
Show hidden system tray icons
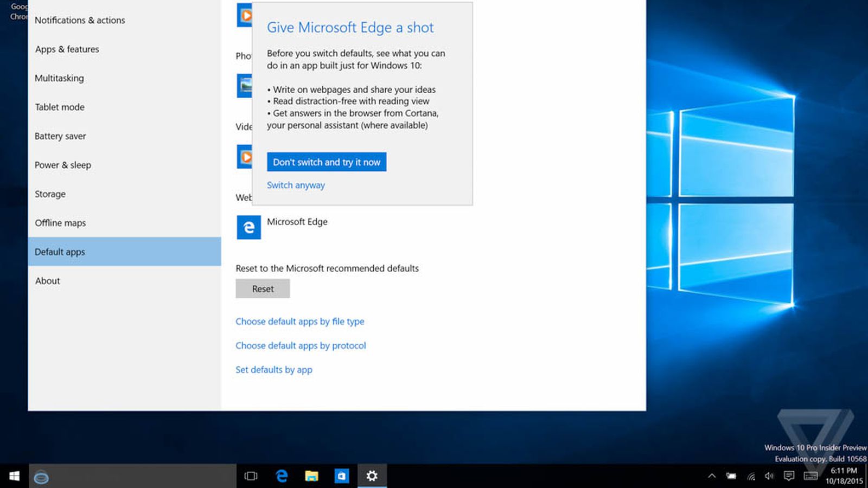(x=712, y=476)
